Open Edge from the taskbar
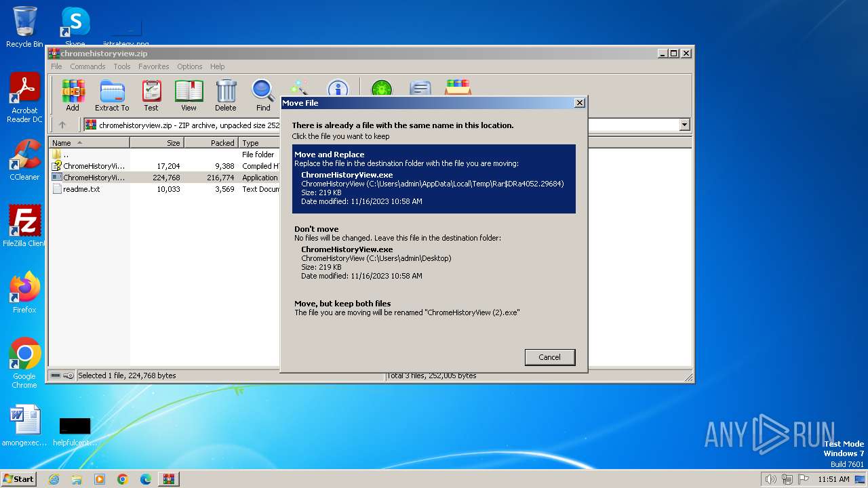 click(x=146, y=479)
